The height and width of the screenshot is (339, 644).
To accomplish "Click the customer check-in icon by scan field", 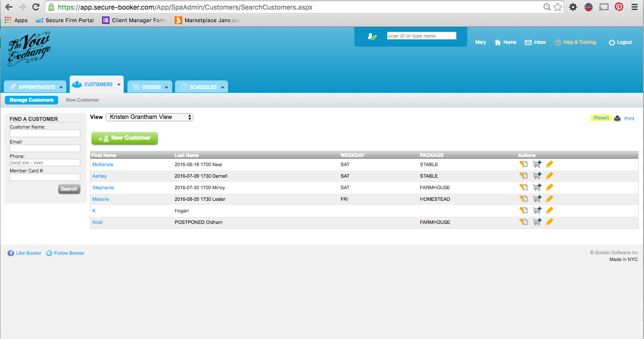I will (372, 36).
